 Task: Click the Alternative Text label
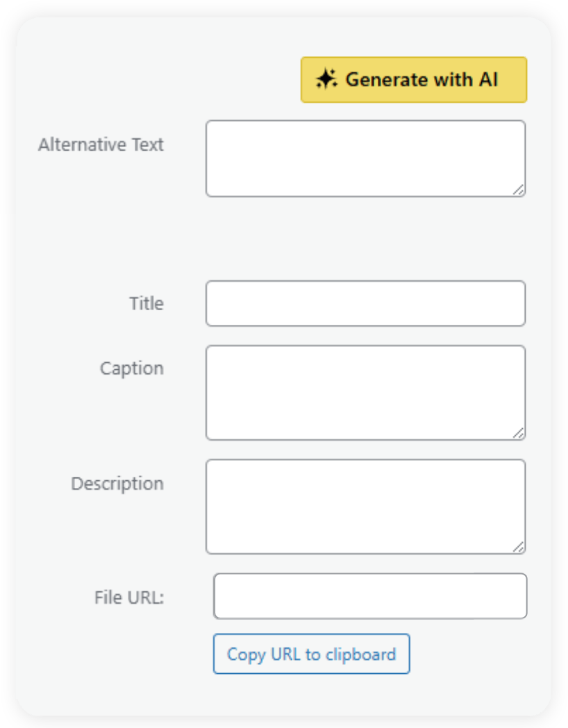coord(101,145)
